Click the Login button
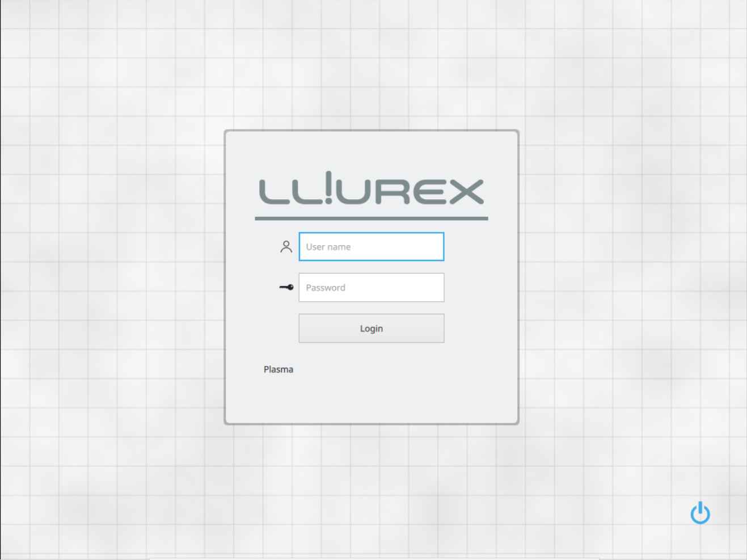The image size is (747, 560). tap(372, 329)
